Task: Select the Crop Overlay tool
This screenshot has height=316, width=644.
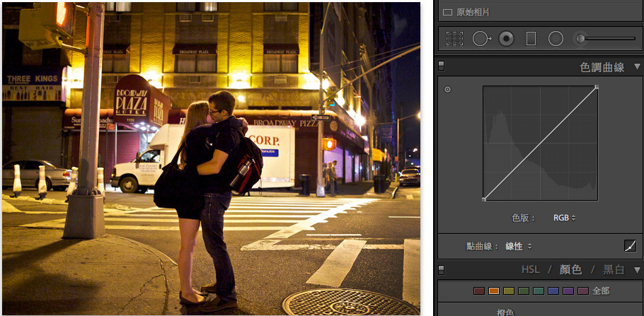Action: [454, 39]
